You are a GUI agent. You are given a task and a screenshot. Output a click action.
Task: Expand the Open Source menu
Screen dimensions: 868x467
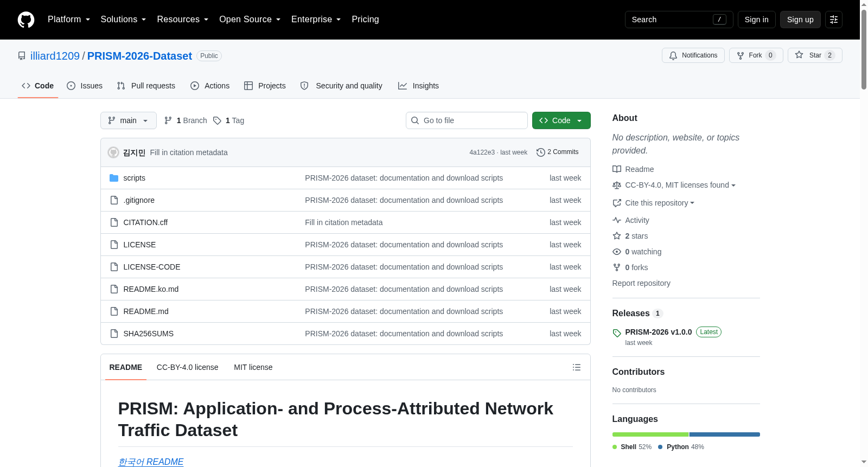(250, 20)
